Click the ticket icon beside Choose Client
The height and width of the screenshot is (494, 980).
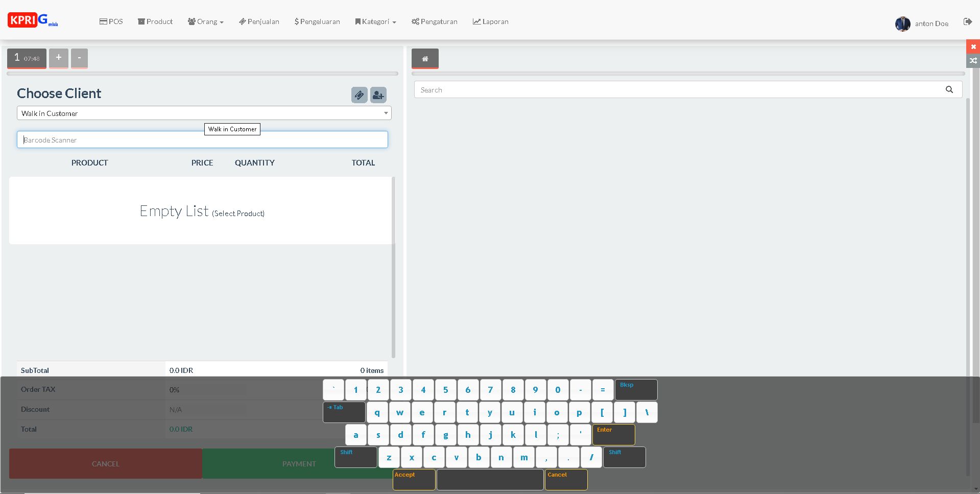[x=359, y=95]
